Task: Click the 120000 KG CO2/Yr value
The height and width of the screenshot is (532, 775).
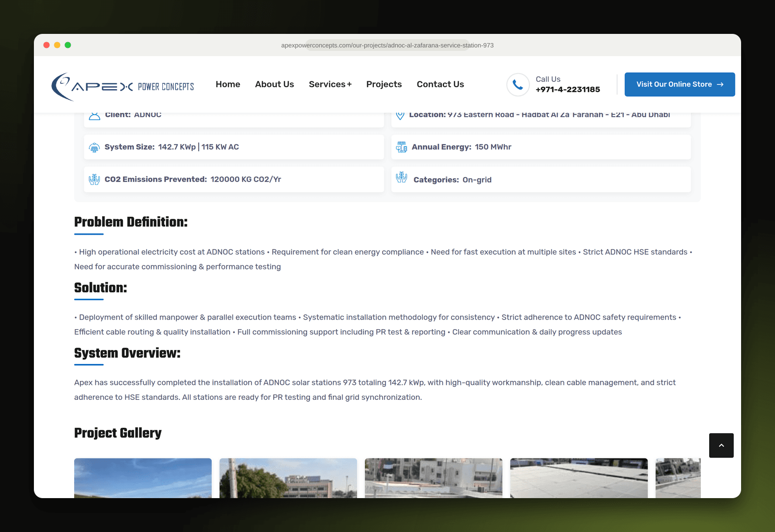Action: (x=246, y=179)
